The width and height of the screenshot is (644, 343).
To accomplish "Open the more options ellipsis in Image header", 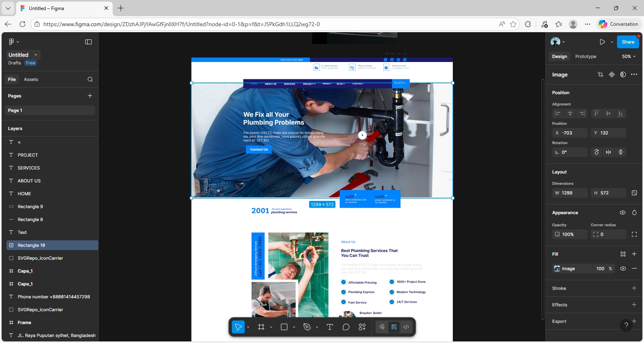I will pyautogui.click(x=634, y=74).
